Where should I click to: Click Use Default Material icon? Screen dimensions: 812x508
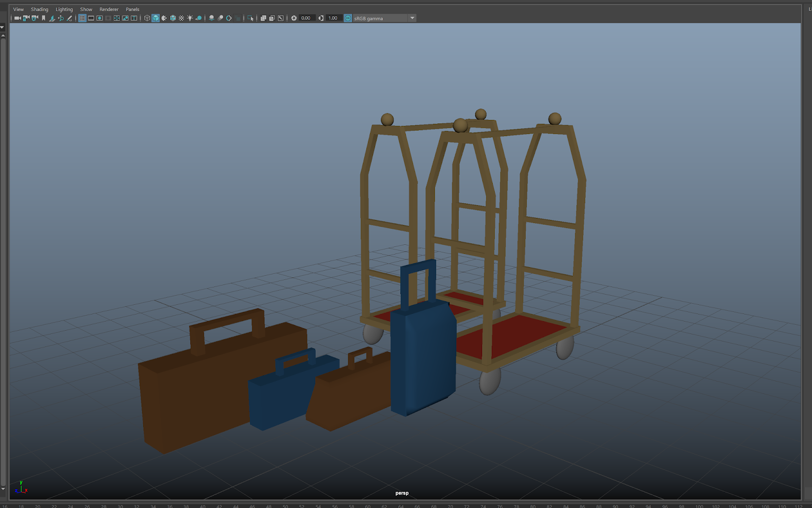(x=164, y=18)
